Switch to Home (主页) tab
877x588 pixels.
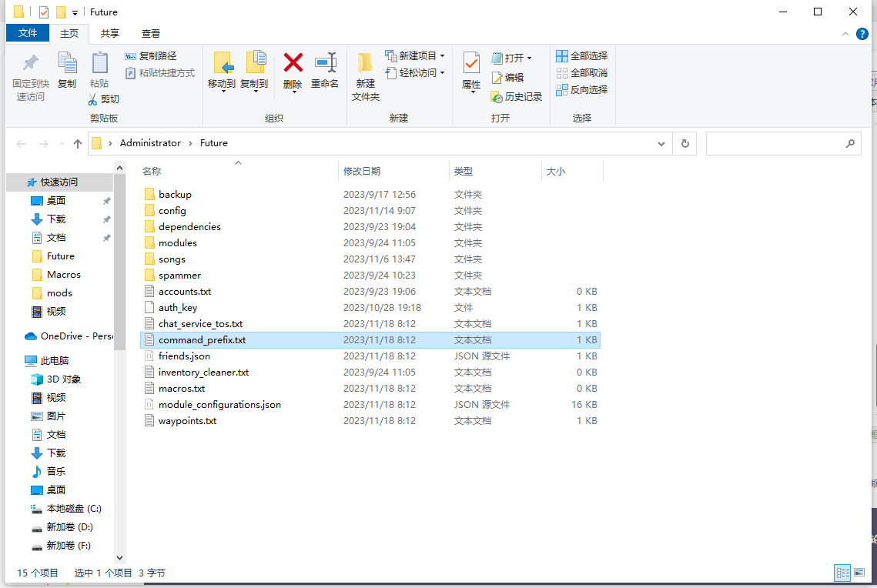[x=69, y=34]
